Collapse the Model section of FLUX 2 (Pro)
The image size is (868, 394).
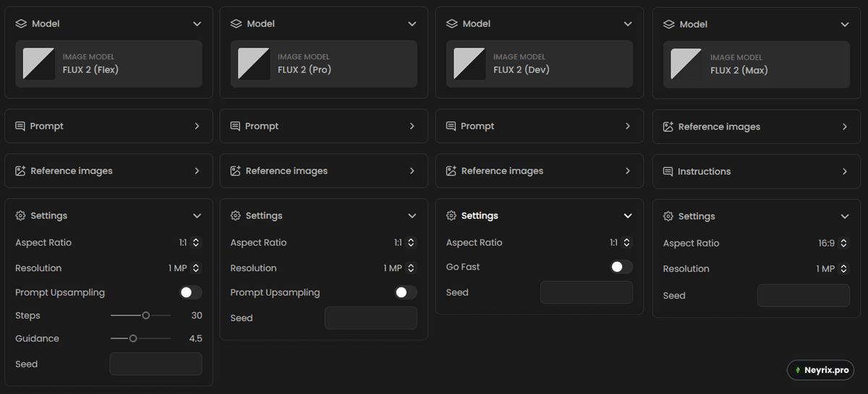412,24
